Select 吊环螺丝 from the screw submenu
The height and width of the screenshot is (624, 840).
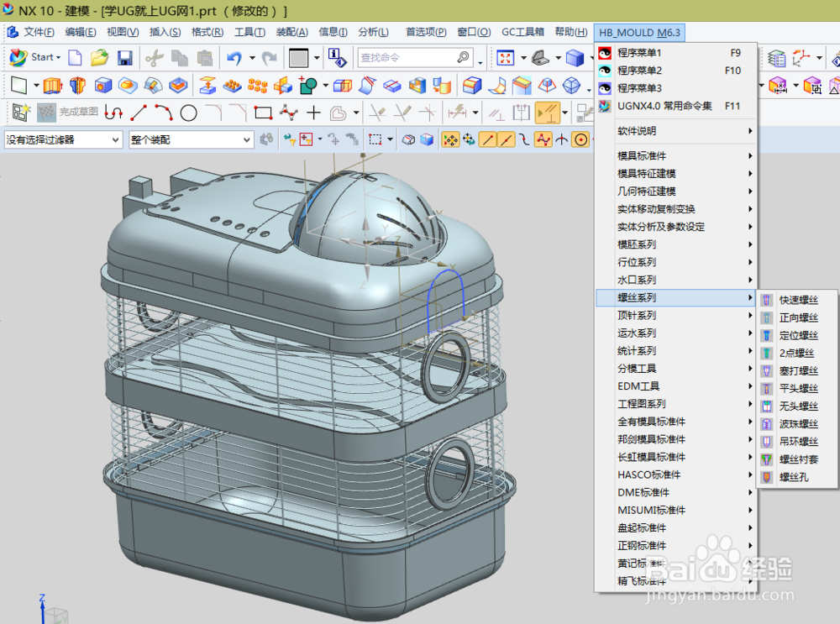click(800, 442)
